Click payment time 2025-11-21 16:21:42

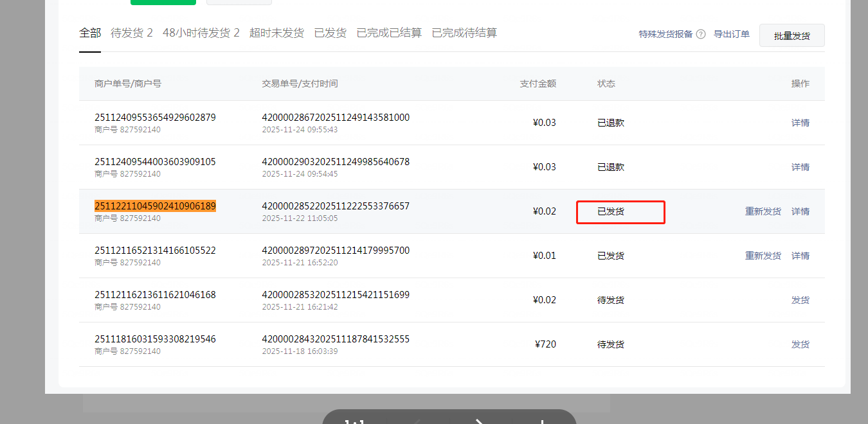(x=300, y=307)
